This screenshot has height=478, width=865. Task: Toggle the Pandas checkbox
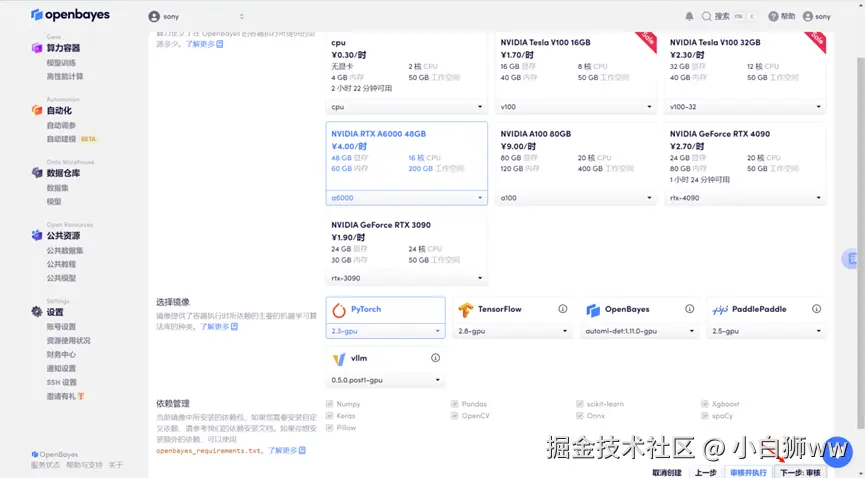click(455, 404)
